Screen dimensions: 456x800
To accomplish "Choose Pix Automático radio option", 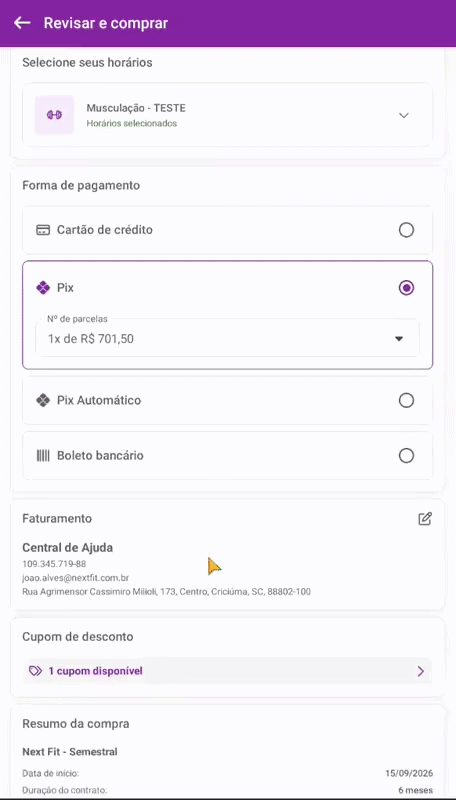I will point(407,401).
